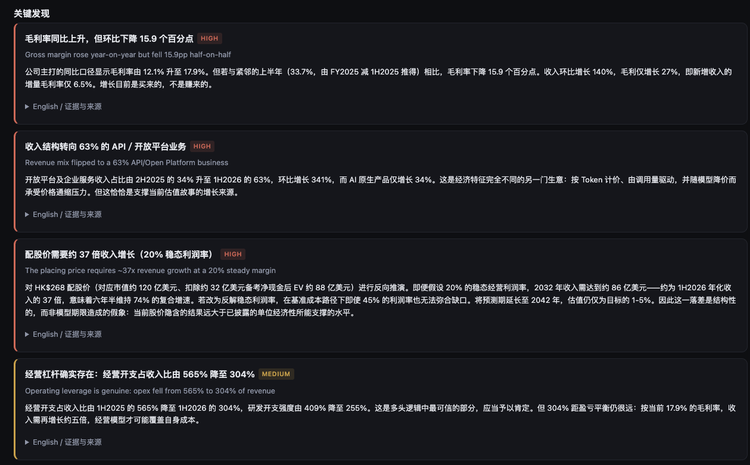Click the HIGH badge beside 配股价需要约 37 倍 title
This screenshot has width=750, height=465.
[233, 254]
